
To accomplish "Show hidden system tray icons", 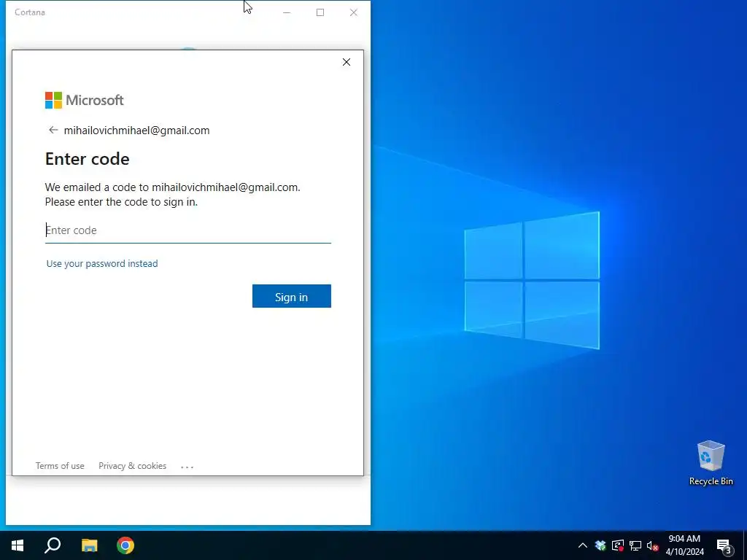I will click(x=582, y=545).
